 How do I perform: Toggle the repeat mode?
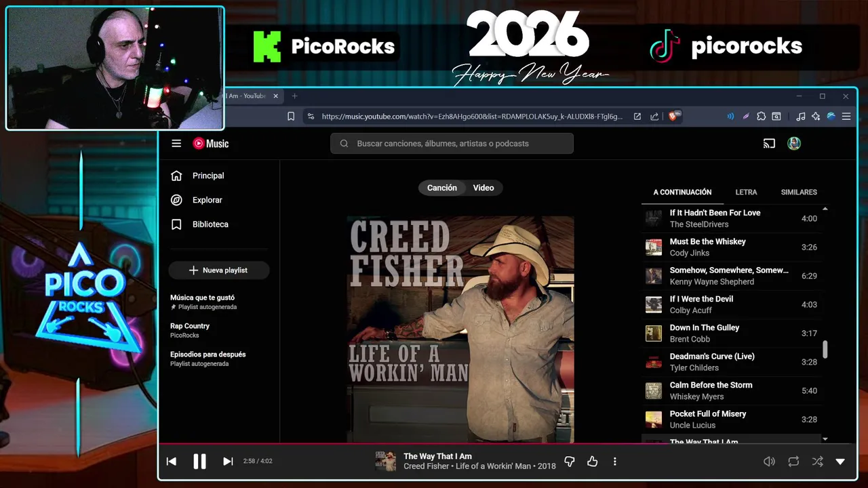click(793, 462)
